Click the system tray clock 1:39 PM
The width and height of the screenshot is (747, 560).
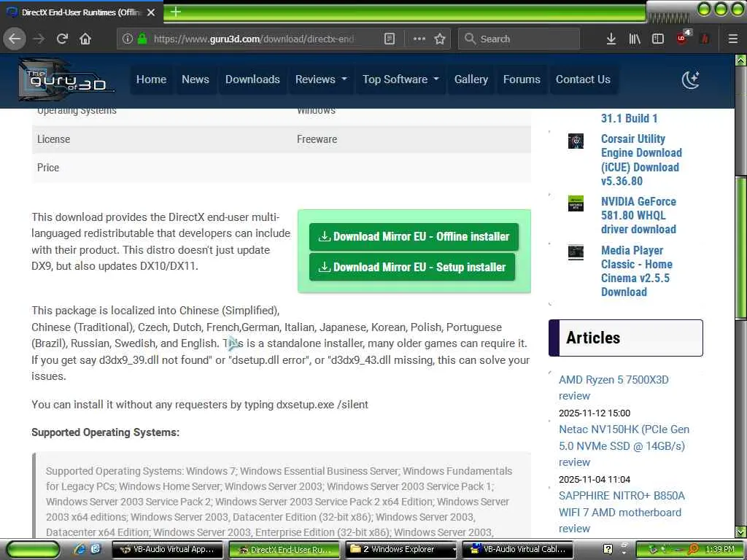[720, 550]
